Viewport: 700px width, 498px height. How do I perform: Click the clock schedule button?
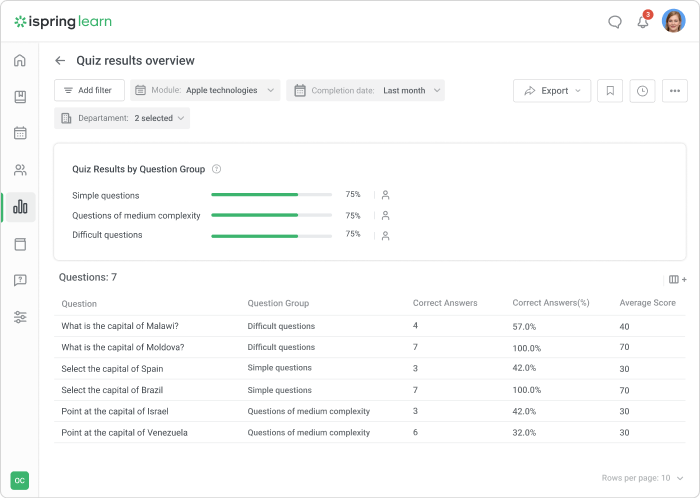642,91
